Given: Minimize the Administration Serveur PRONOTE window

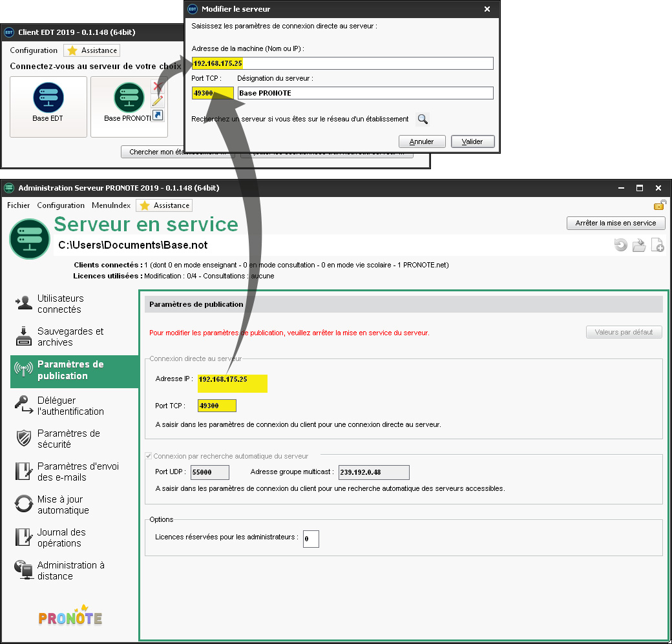Looking at the screenshot, I should pyautogui.click(x=621, y=188).
